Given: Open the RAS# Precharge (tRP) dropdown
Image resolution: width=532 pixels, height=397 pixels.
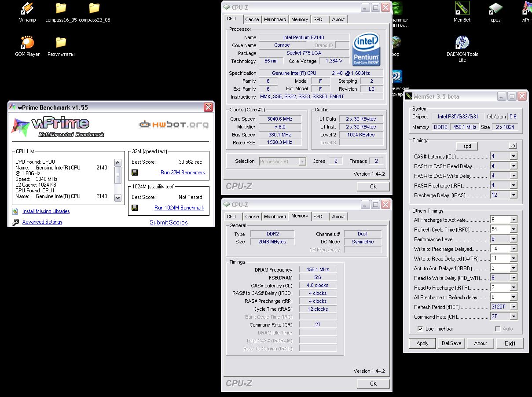Looking at the screenshot, I should [514, 185].
